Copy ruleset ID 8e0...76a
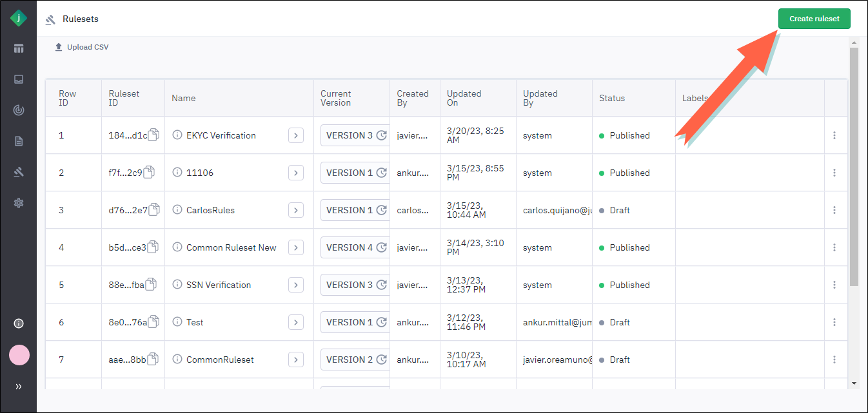868x413 pixels. click(x=153, y=322)
